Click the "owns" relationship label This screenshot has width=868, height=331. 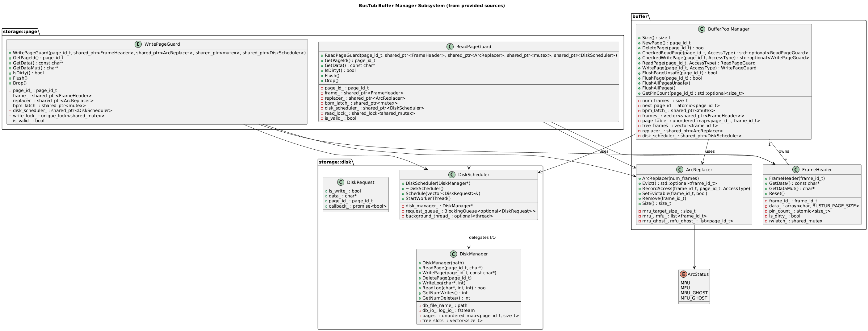tap(784, 151)
